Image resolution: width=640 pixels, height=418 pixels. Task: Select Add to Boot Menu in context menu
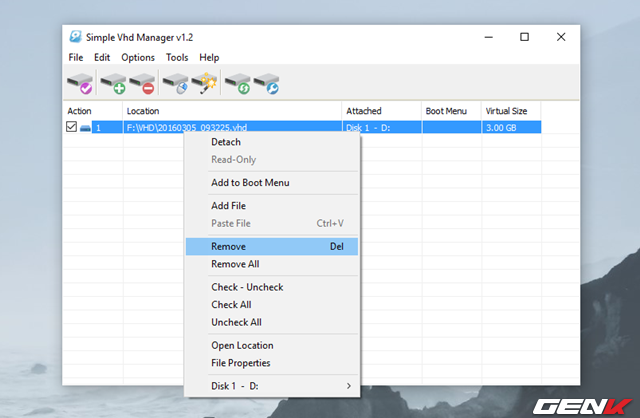[x=272, y=183]
